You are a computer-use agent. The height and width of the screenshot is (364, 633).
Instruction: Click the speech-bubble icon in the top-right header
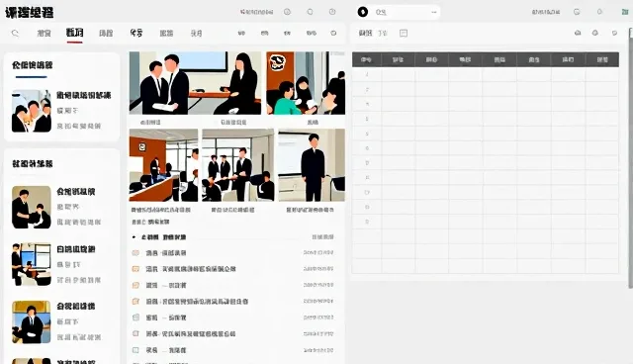(577, 12)
